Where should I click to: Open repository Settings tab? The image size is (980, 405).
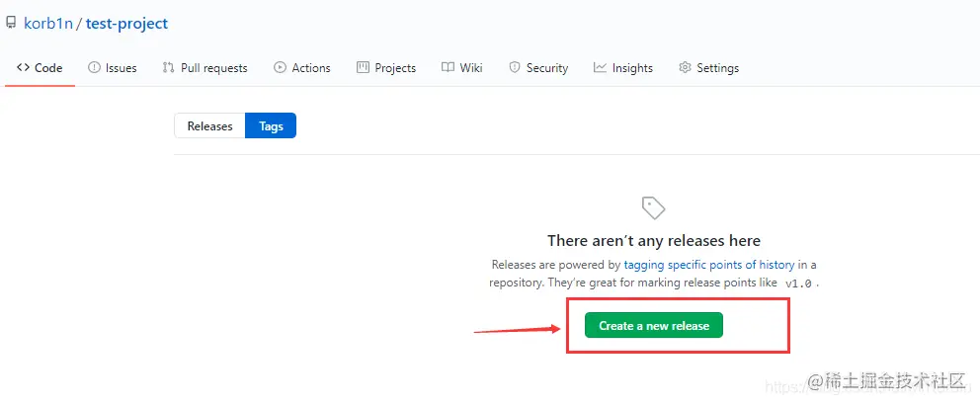[708, 68]
